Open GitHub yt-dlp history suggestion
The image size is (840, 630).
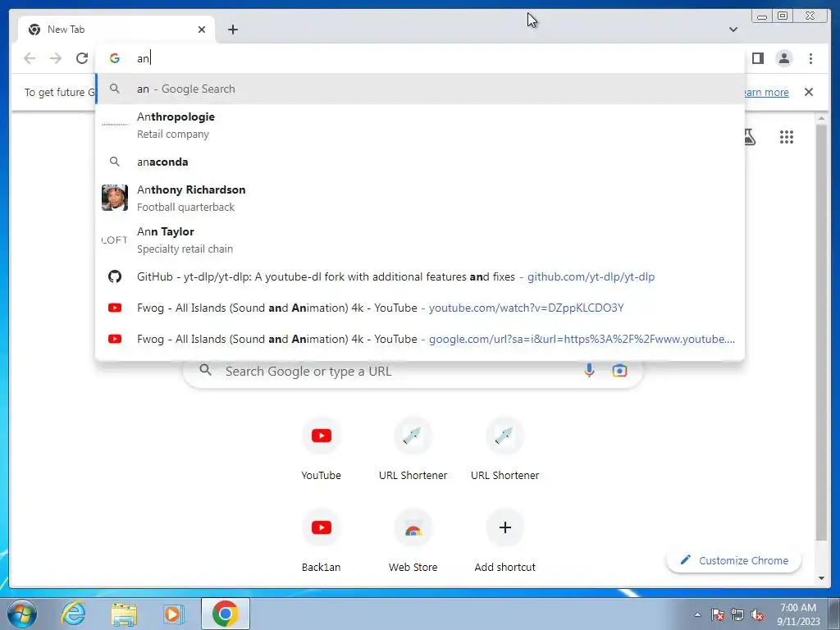point(420,276)
